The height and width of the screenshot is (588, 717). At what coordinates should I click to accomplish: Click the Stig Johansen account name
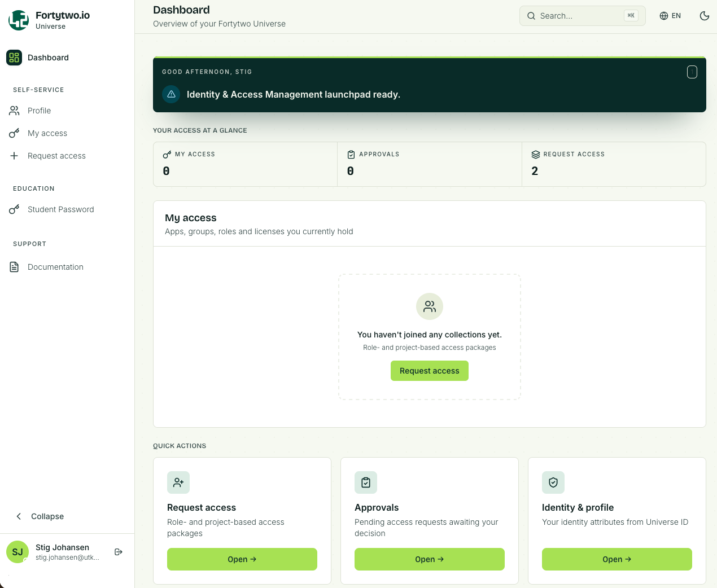62,547
